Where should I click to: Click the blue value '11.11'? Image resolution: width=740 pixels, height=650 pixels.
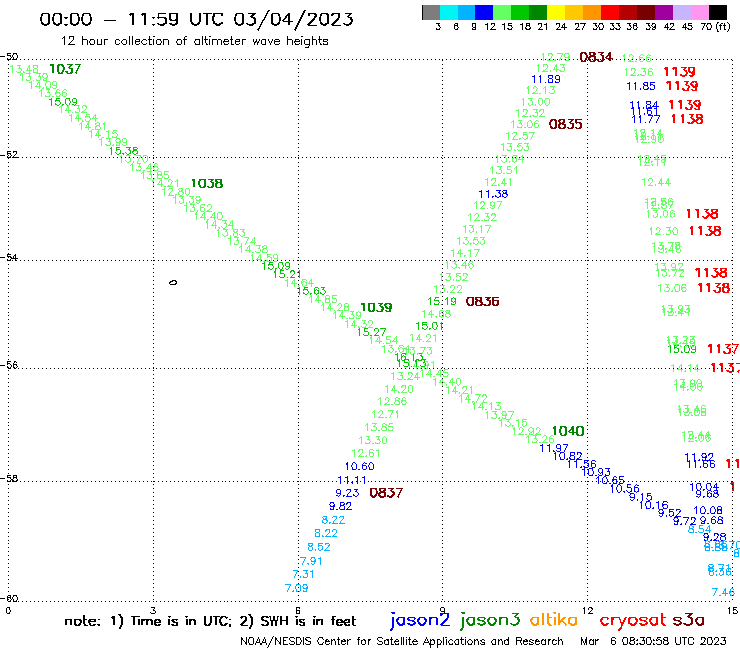tap(352, 481)
